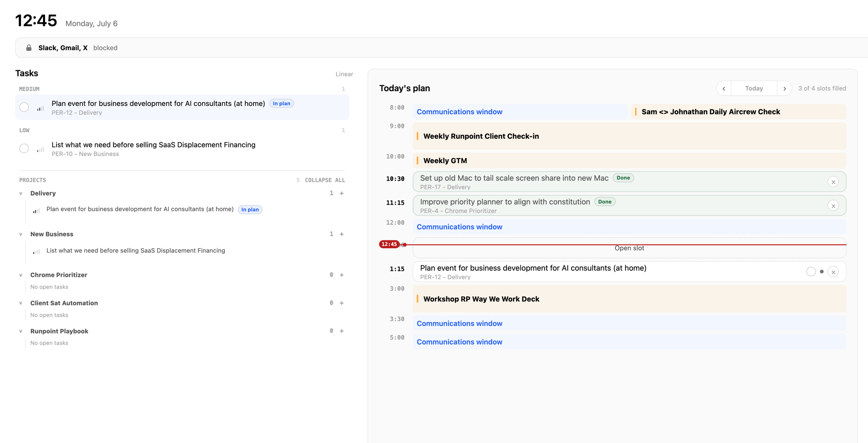The image size is (868, 443).
Task: Open the 12:00 Communications window
Action: 629,227
